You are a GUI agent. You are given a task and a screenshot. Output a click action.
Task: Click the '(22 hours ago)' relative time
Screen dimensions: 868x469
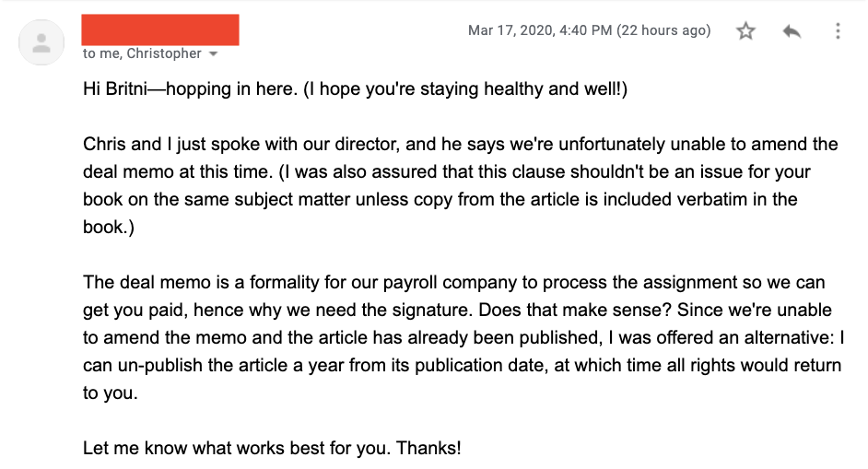[663, 30]
